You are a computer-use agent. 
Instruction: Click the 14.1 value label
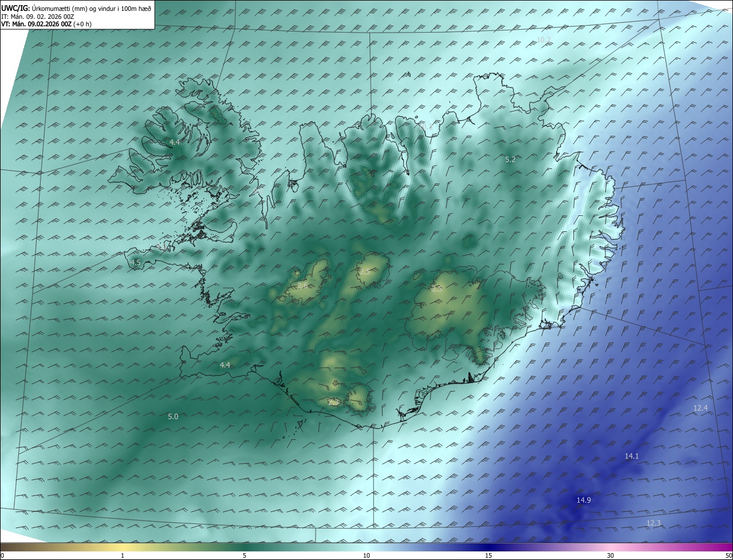[x=632, y=456]
